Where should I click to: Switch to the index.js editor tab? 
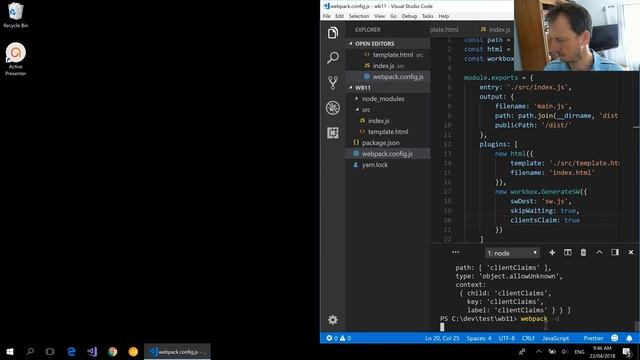pos(495,30)
